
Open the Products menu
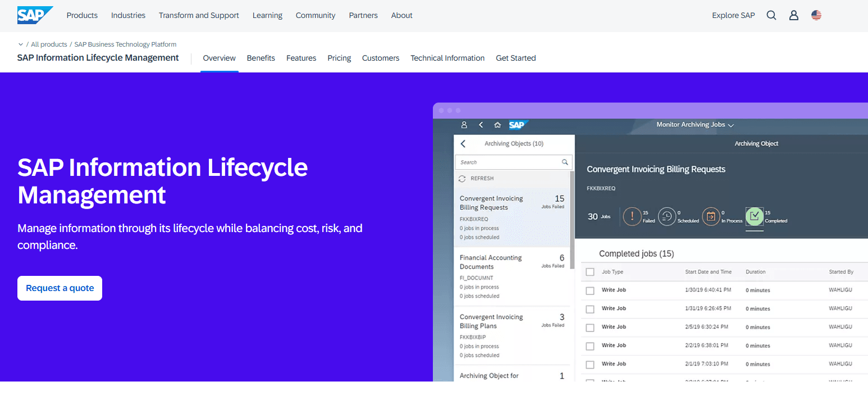[82, 16]
